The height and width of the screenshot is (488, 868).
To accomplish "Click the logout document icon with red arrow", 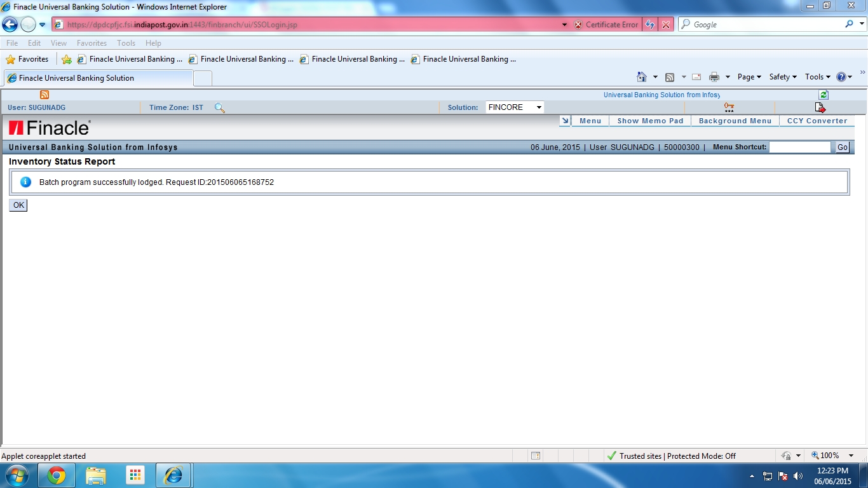I will pos(820,107).
